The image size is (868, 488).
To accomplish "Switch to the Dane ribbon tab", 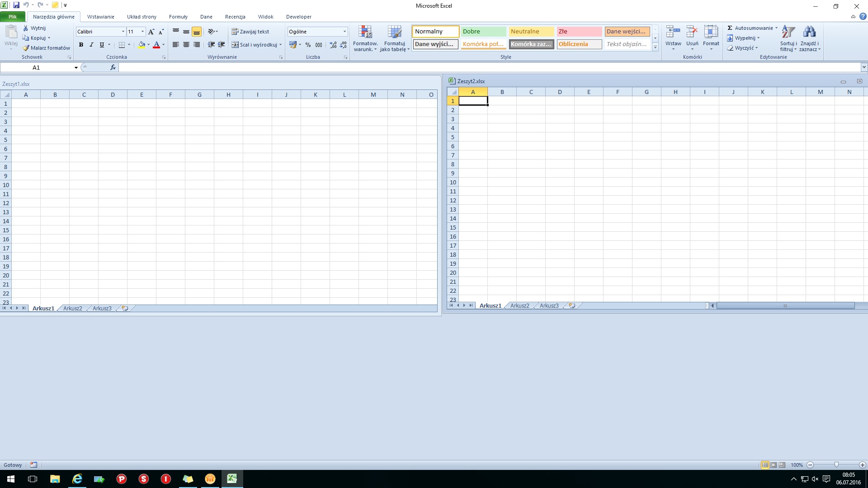I will (206, 17).
